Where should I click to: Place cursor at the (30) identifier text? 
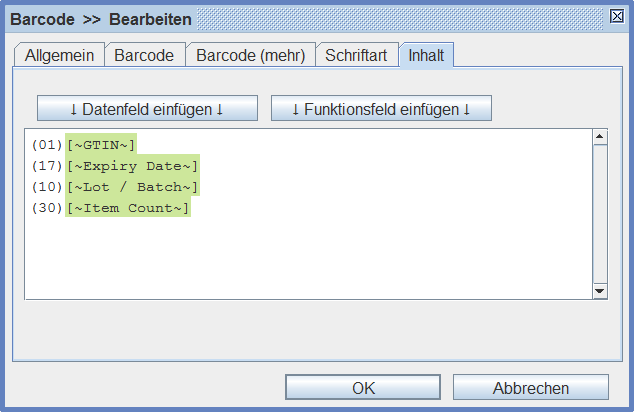coord(47,208)
